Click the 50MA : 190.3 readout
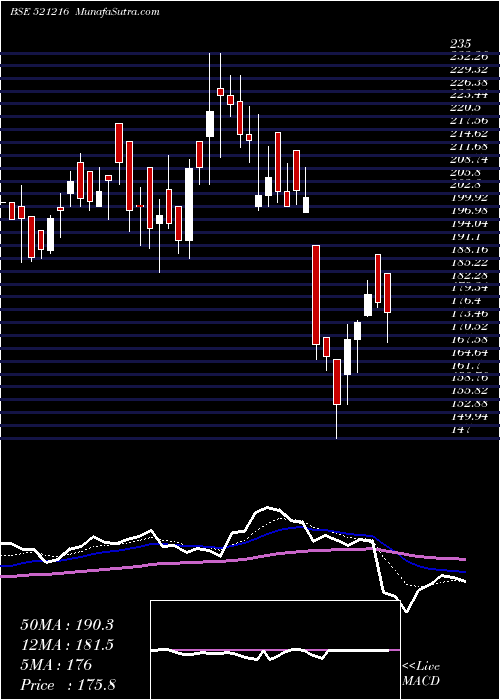This screenshot has width=500, height=700. pos(67,625)
